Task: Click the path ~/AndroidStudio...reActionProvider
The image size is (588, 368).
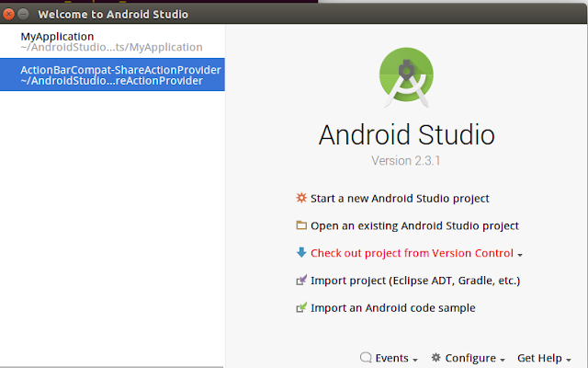Action: pos(112,81)
